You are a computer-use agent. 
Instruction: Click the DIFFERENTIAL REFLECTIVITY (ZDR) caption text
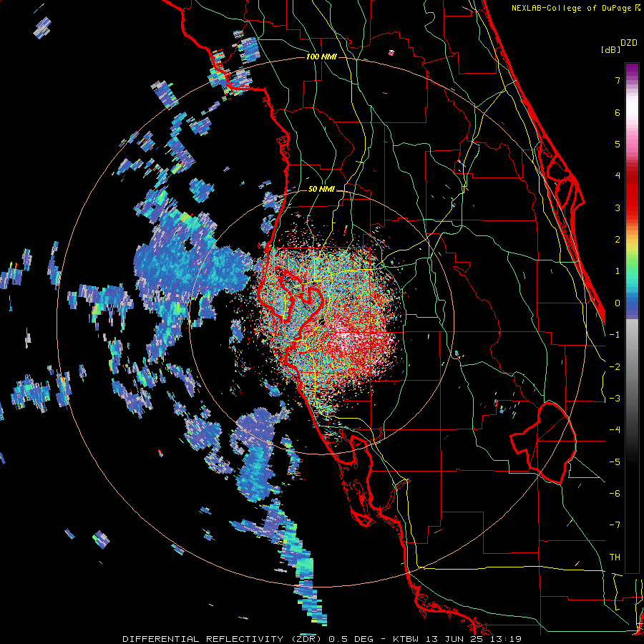coord(224,639)
